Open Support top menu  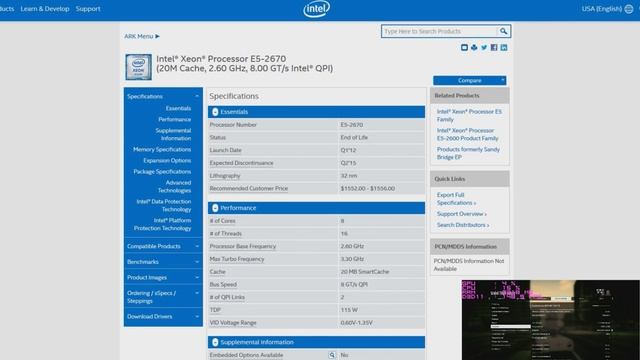pyautogui.click(x=88, y=9)
